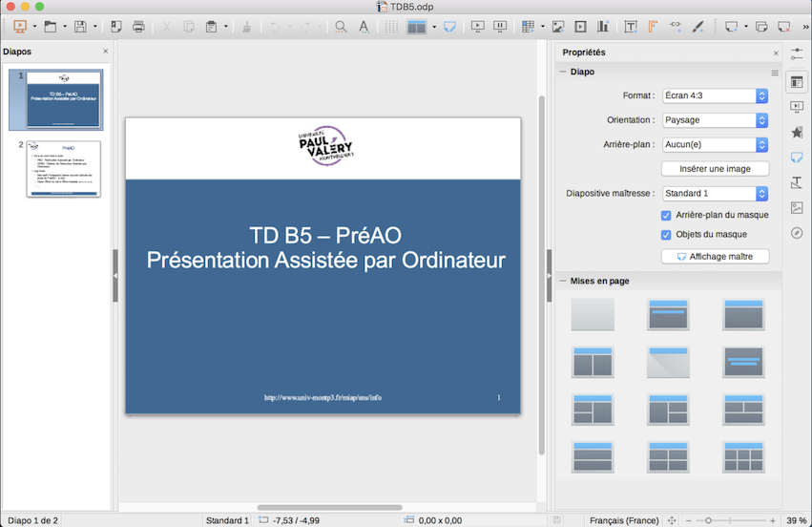The image size is (812, 527).
Task: Insert a table from toolbar
Action: (x=528, y=27)
